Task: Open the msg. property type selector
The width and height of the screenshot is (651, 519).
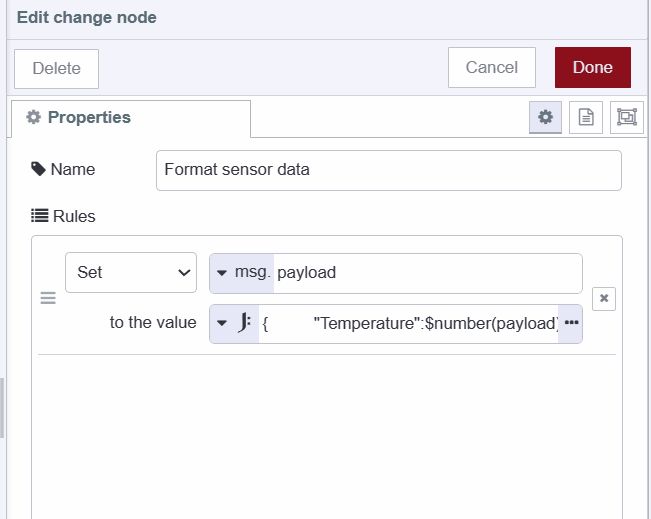Action: pyautogui.click(x=241, y=273)
